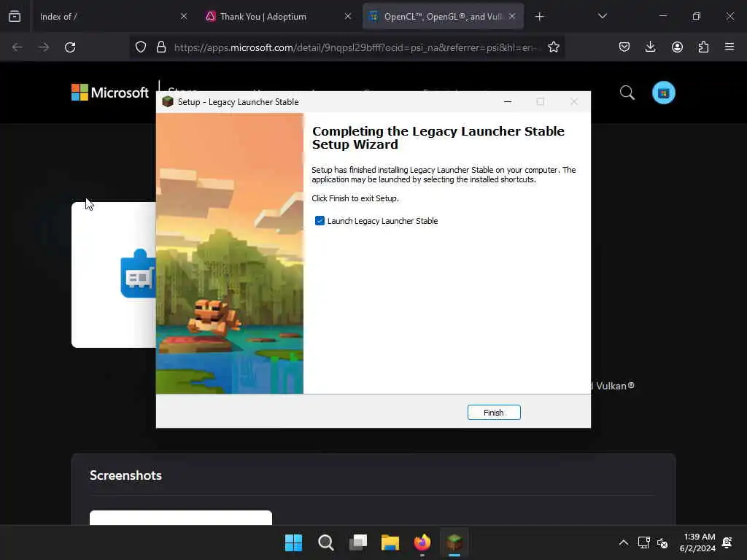Viewport: 747px width, 560px height.
Task: Close the OpenCL OpenGL tab
Action: click(512, 17)
